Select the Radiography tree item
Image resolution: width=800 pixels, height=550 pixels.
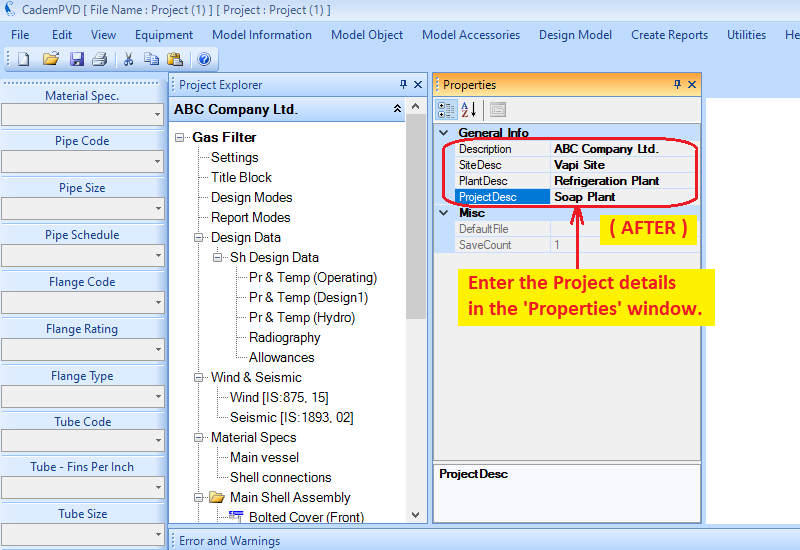pyautogui.click(x=285, y=337)
